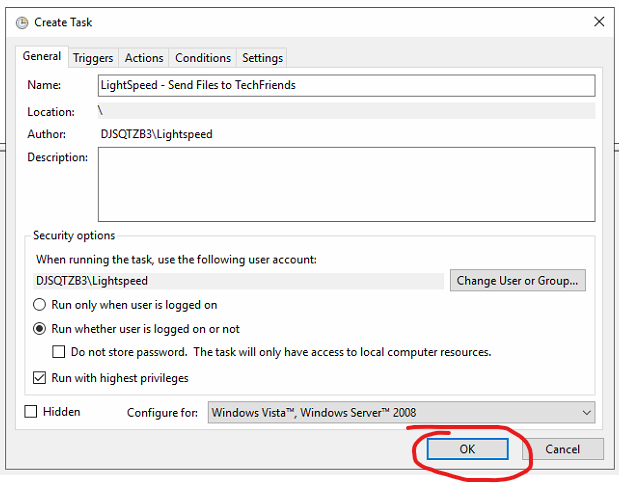Click the Create Task clock icon in title bar
Viewport: 619px width, 484px height.
(22, 23)
